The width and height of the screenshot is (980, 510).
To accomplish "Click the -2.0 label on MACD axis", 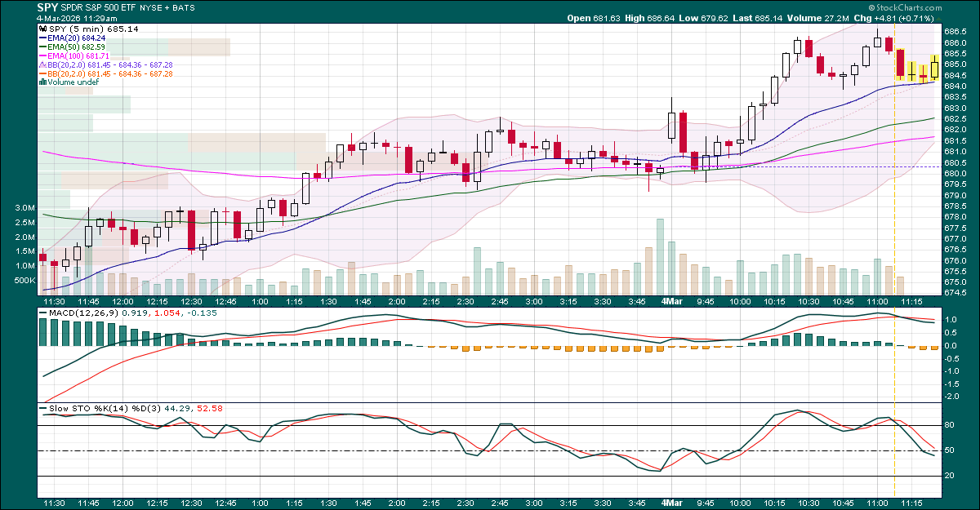I will pyautogui.click(x=953, y=397).
